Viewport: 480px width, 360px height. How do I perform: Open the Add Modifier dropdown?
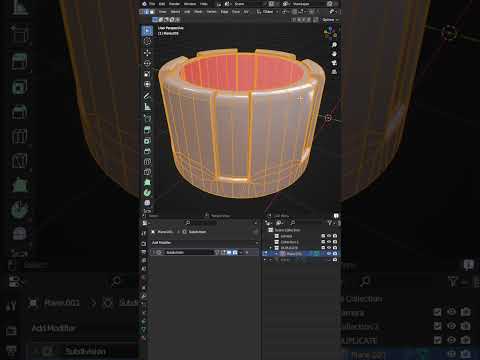coord(205,243)
